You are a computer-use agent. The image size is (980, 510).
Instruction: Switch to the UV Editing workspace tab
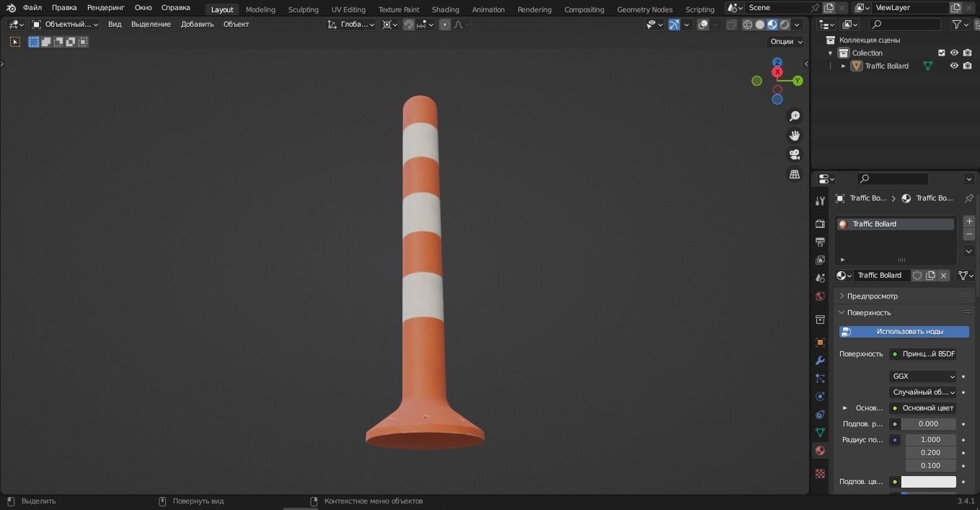point(348,9)
